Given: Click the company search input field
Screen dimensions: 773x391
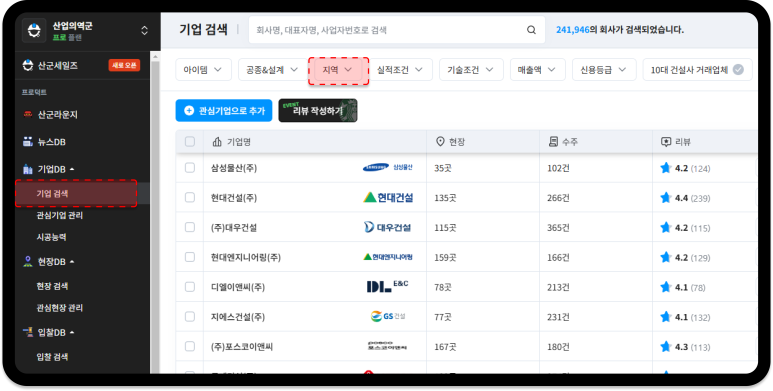Looking at the screenshot, I should click(x=397, y=30).
